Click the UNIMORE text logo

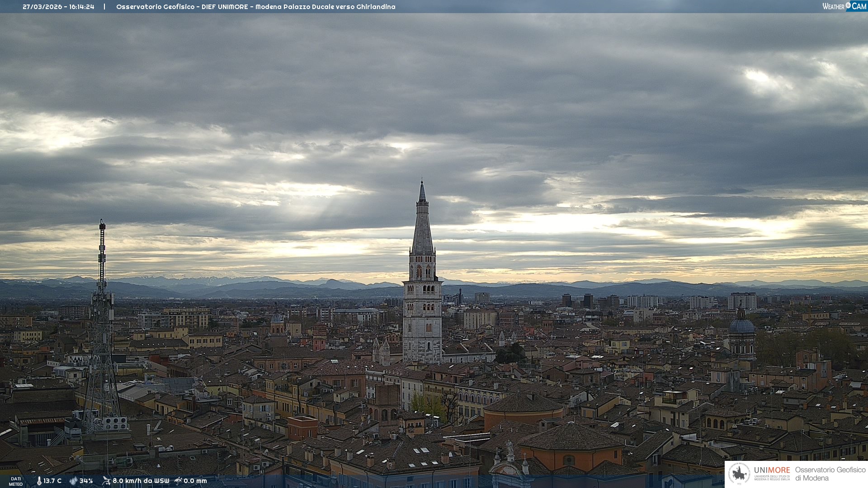772,470
